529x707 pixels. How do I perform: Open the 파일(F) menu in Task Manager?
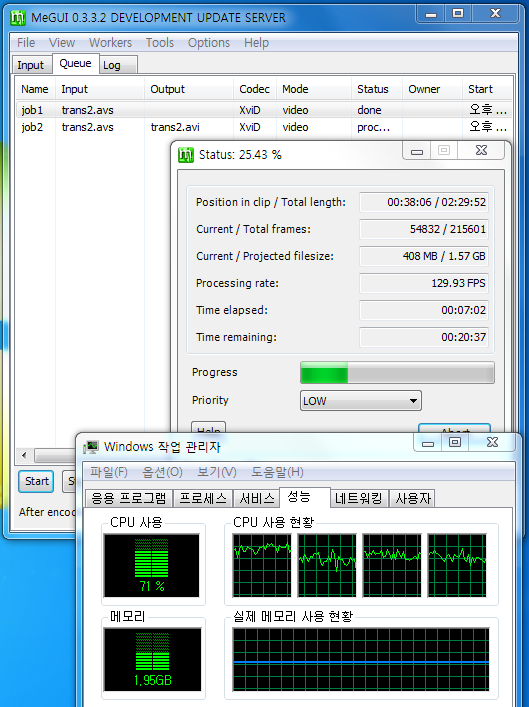tap(109, 472)
